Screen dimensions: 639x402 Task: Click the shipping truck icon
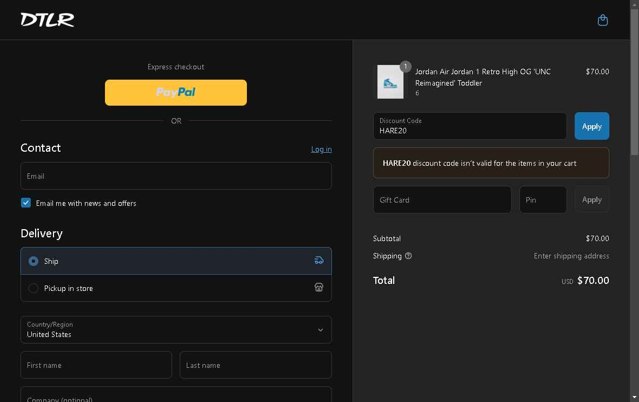[x=319, y=261]
